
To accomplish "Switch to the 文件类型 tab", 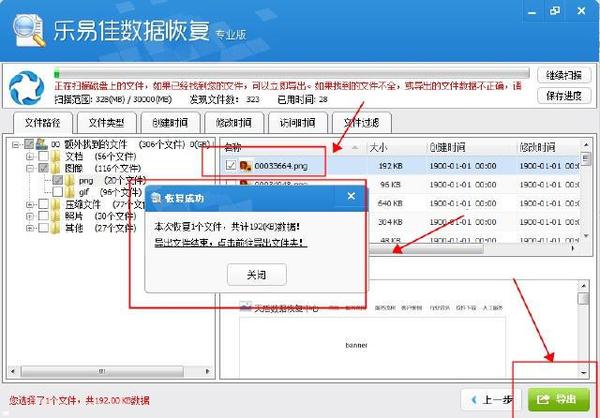I will point(106,123).
